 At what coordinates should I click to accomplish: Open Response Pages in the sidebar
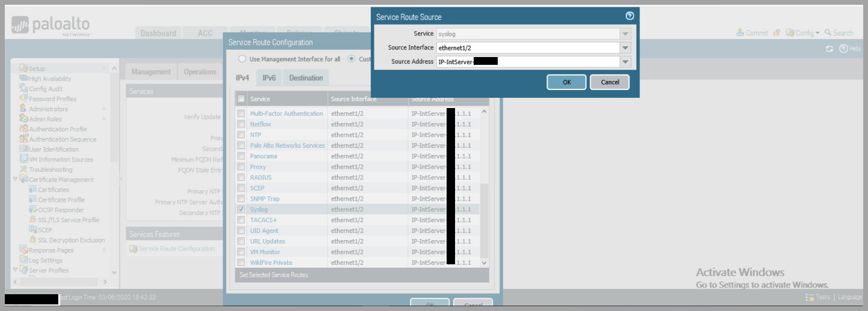click(51, 250)
